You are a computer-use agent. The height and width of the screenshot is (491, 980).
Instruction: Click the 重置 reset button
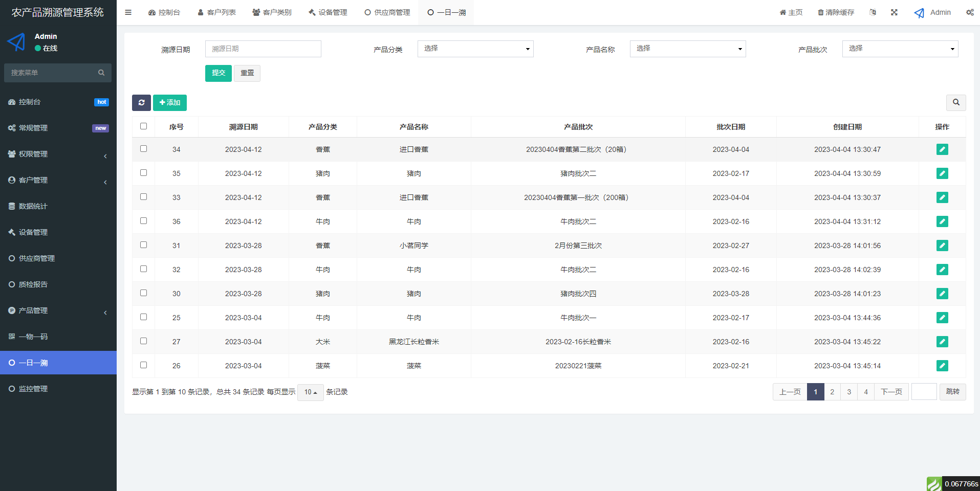click(247, 73)
